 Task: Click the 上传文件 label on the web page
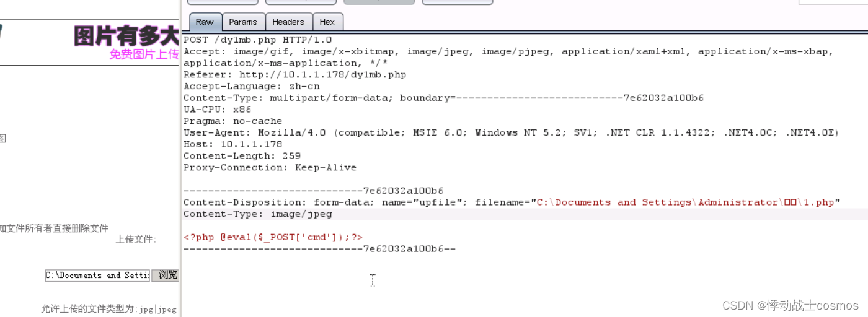136,240
